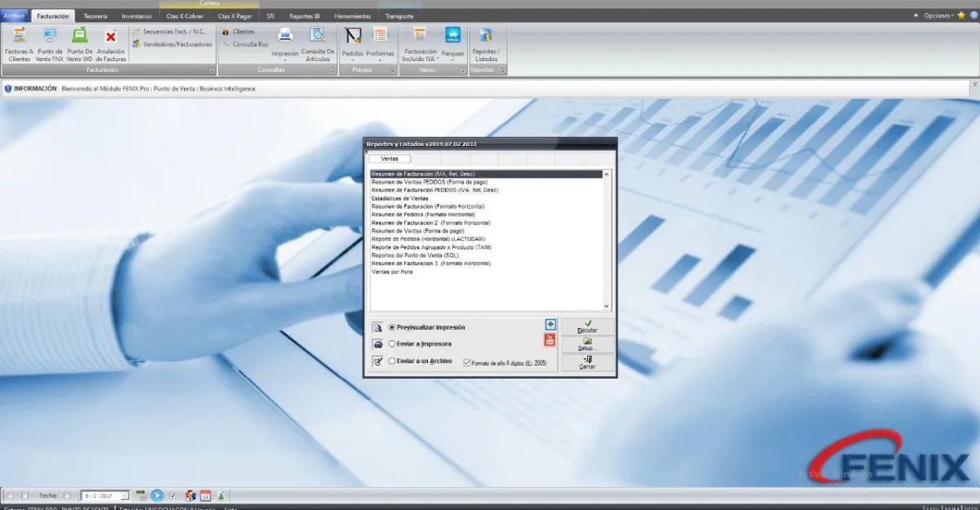This screenshot has height=510, width=980.
Task: Click the help question mark icon
Action: 973,16
